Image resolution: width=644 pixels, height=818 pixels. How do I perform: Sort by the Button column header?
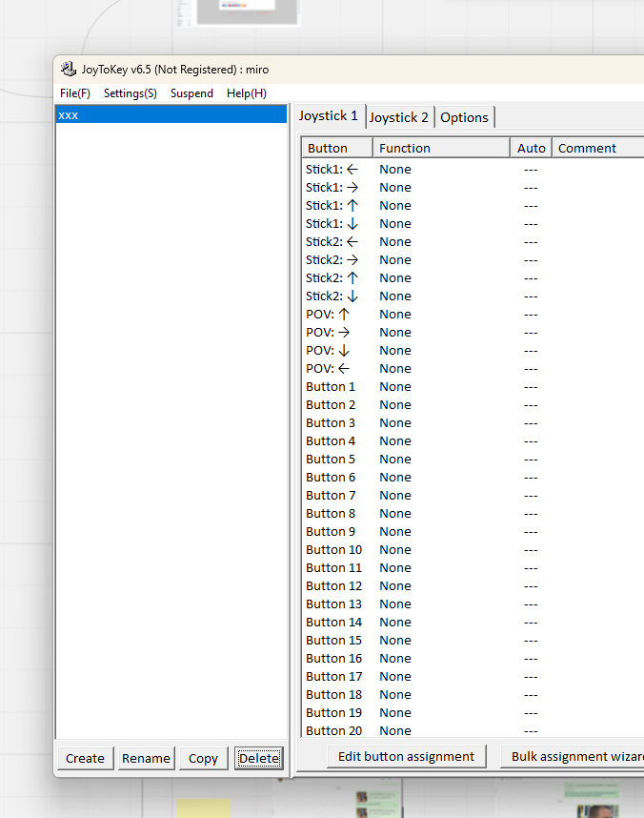(x=337, y=148)
